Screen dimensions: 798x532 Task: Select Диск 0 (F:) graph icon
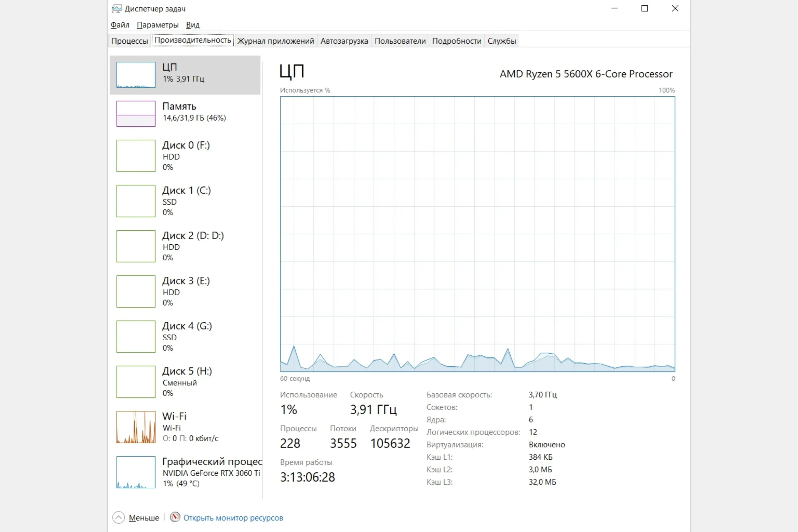coord(136,156)
